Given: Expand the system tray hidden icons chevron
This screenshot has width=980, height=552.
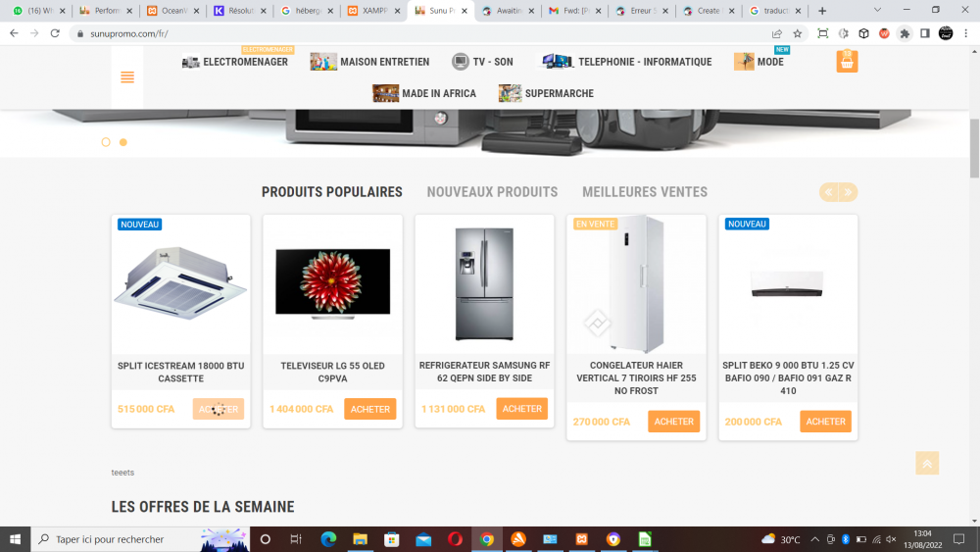Looking at the screenshot, I should [815, 539].
